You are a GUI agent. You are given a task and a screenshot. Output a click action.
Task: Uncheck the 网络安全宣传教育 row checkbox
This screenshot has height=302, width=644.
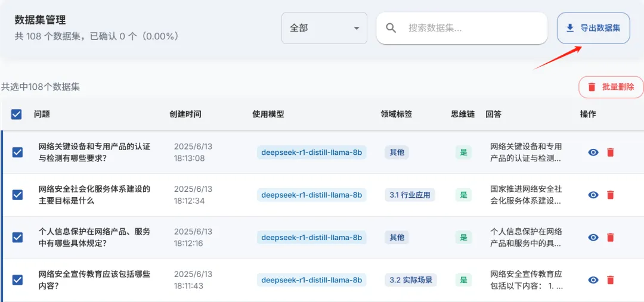click(17, 280)
